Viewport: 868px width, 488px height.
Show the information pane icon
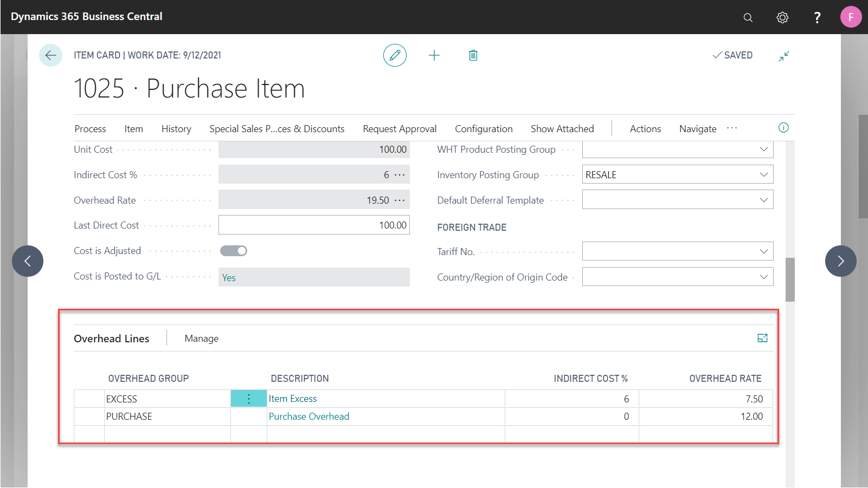click(783, 128)
